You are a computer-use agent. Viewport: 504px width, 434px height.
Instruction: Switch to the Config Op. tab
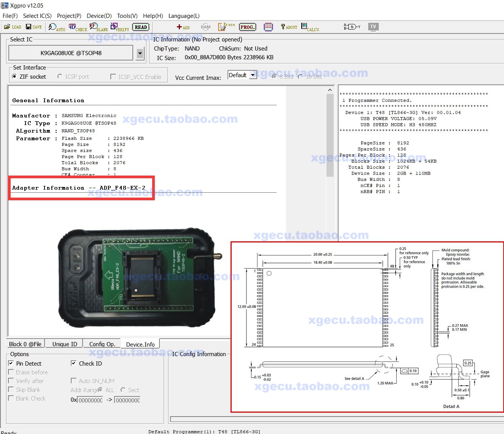point(102,344)
